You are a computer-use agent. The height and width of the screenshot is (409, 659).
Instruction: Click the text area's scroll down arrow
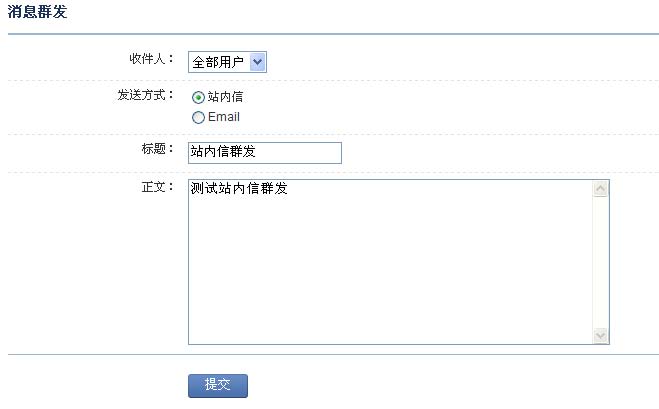601,335
